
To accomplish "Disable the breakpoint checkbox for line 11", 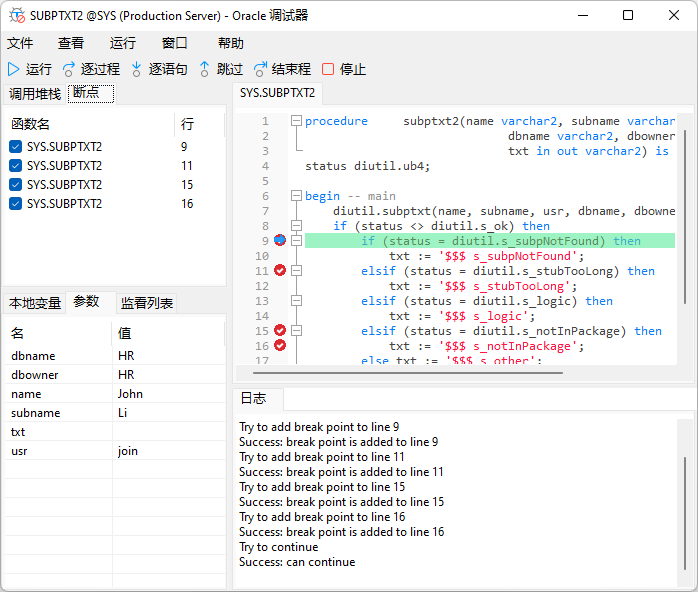I will pyautogui.click(x=15, y=166).
